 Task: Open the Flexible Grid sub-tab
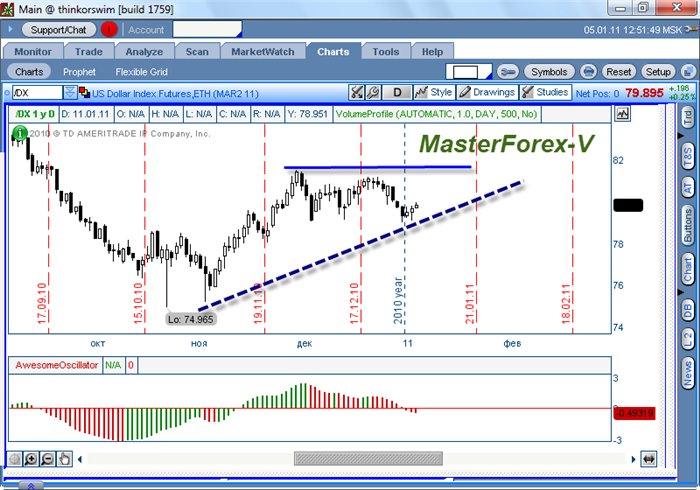click(x=142, y=72)
